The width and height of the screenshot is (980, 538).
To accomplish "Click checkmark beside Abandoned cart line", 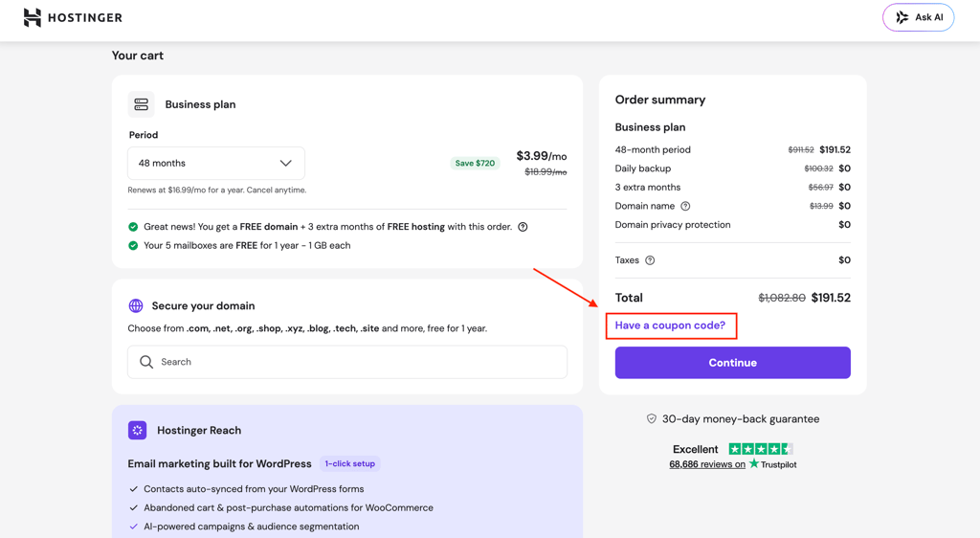I will click(133, 508).
